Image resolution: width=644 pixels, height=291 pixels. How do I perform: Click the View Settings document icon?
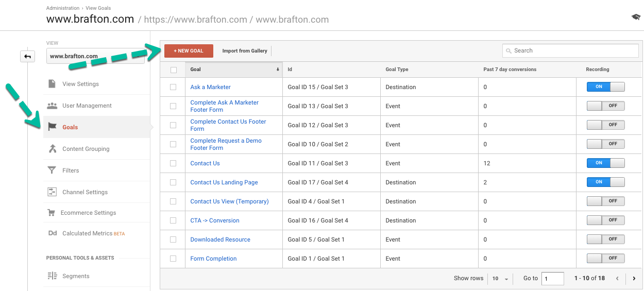coord(52,84)
